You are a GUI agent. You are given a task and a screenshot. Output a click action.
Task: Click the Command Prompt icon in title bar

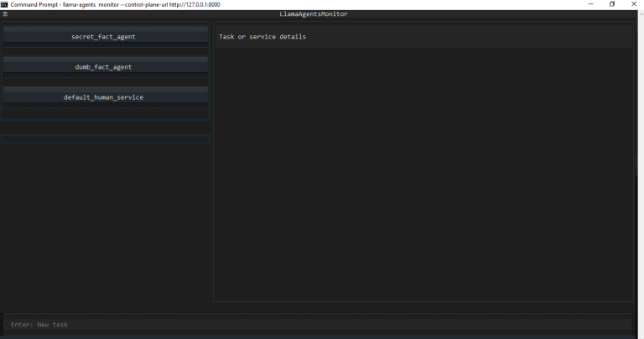tap(4, 4)
